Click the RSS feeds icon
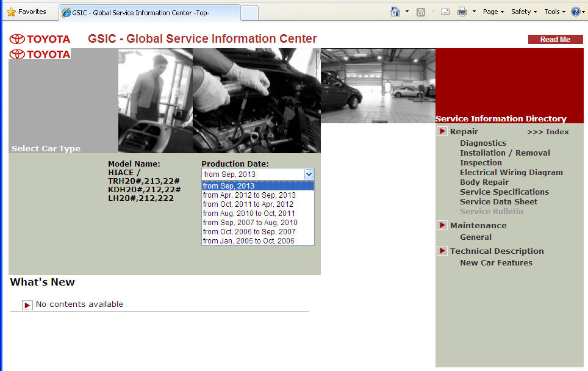 [421, 12]
